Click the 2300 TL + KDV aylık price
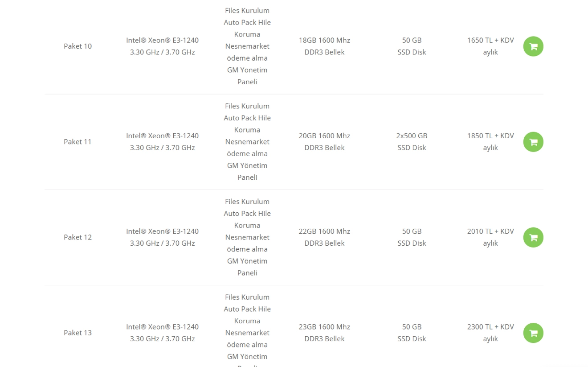Image resolution: width=588 pixels, height=367 pixels. point(490,332)
